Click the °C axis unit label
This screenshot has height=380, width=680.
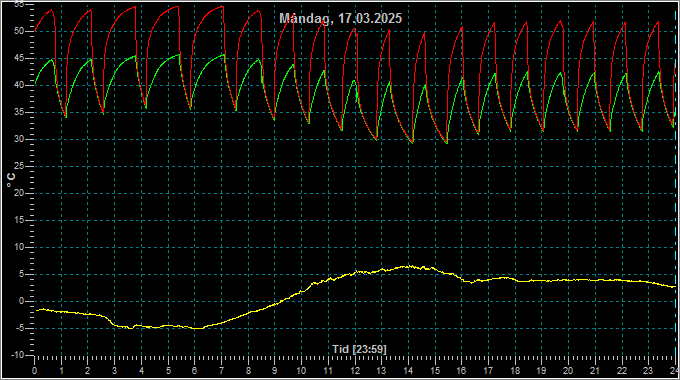11,180
